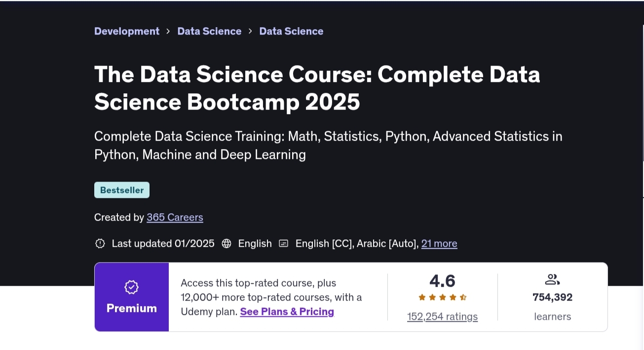
Task: Click the 4.6 rating score
Action: coord(442,281)
